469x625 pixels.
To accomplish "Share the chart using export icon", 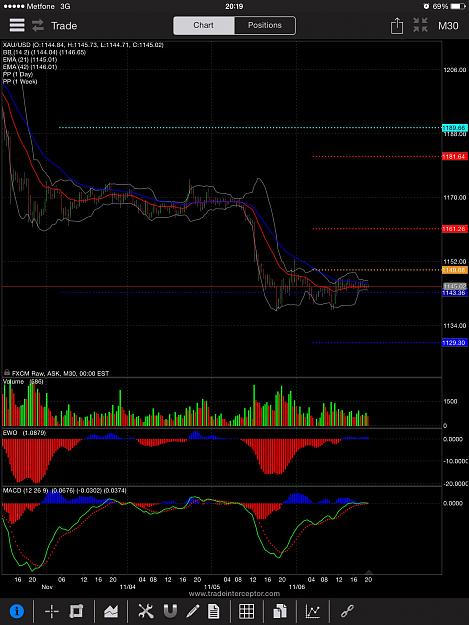I will point(397,26).
